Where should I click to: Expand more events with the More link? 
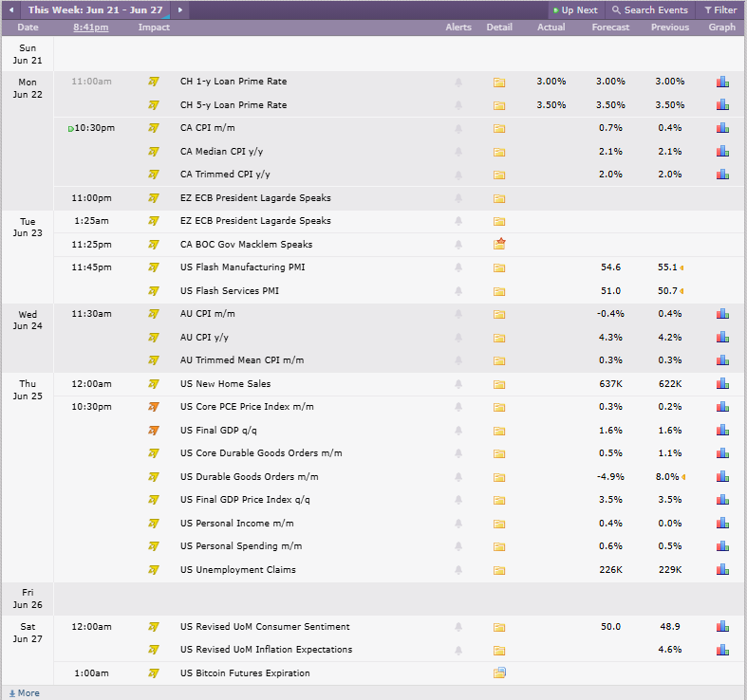[x=25, y=693]
